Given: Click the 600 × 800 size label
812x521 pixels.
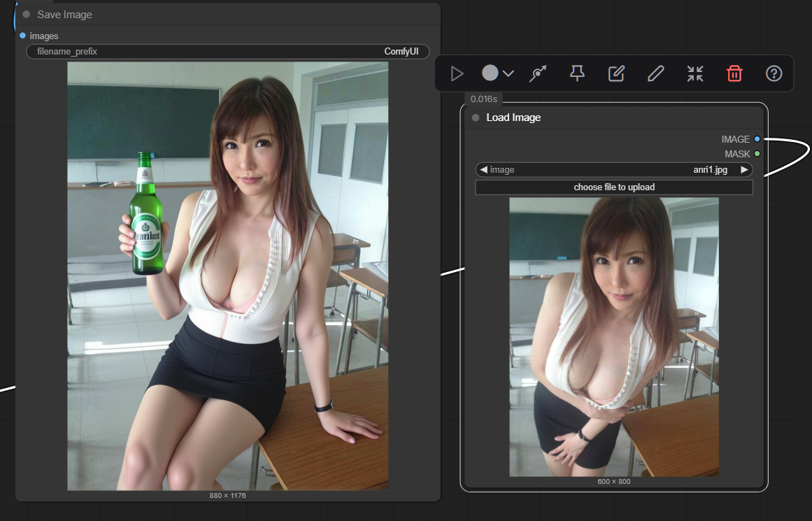Looking at the screenshot, I should pyautogui.click(x=614, y=482).
